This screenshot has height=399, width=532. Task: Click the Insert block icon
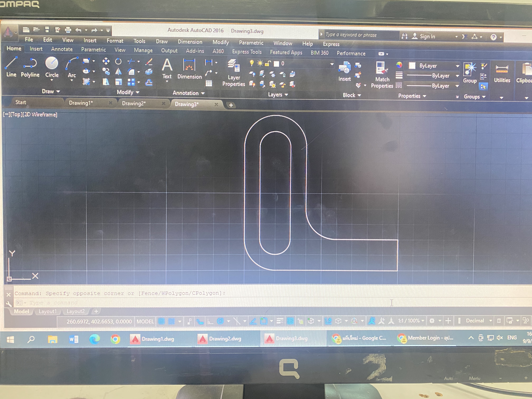pos(344,71)
